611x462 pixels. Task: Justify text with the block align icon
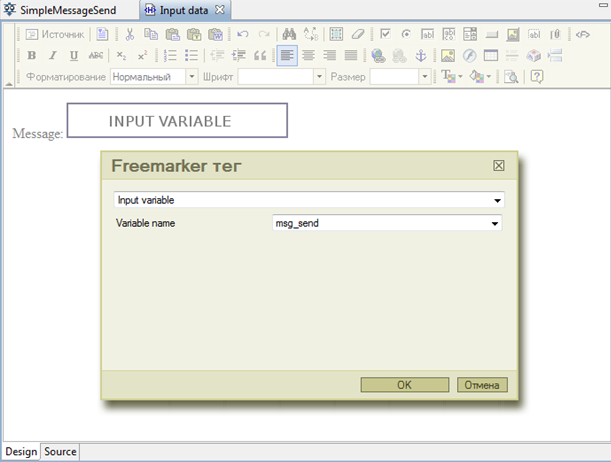(351, 56)
